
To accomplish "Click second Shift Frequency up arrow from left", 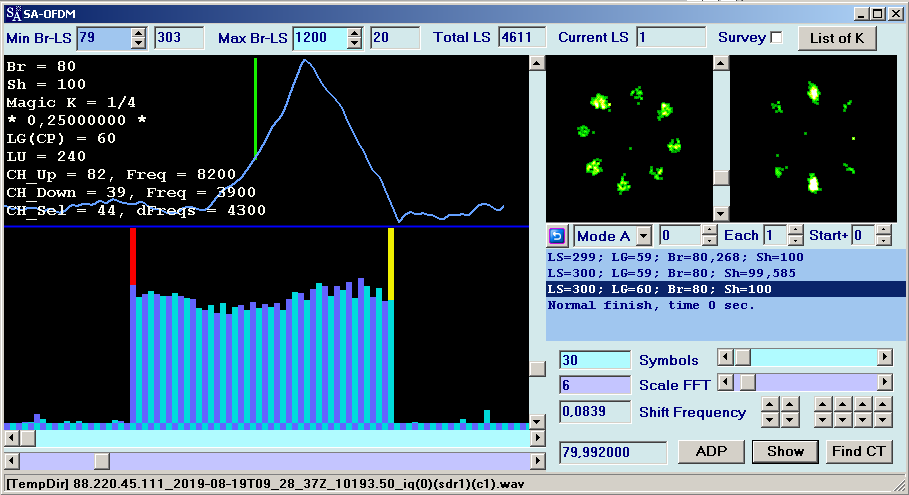I will [790, 404].
